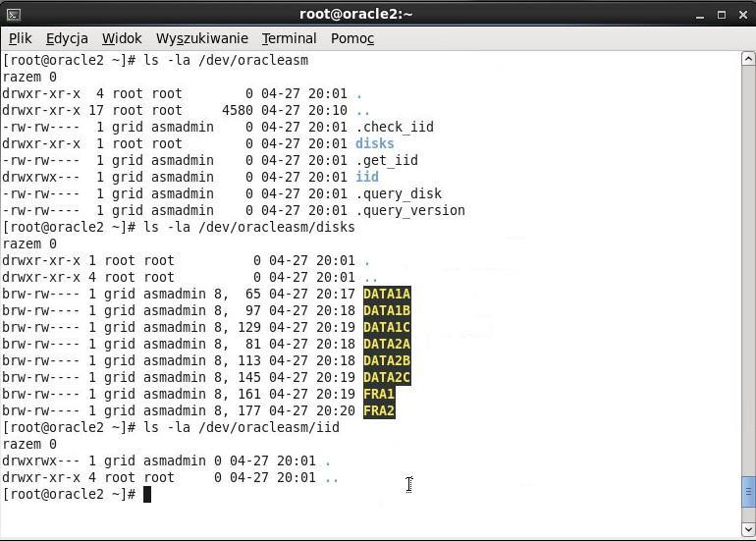Click the blue disks directory name

click(x=375, y=143)
